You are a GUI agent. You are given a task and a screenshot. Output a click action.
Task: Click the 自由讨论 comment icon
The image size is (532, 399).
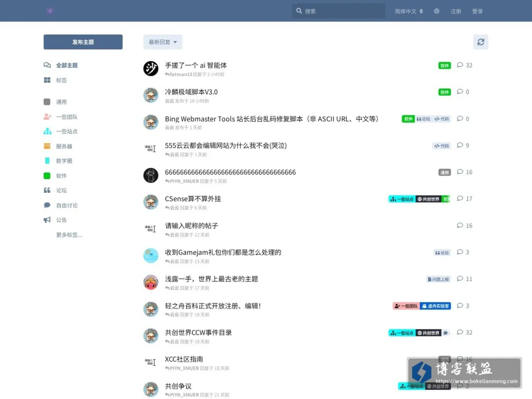tap(47, 205)
